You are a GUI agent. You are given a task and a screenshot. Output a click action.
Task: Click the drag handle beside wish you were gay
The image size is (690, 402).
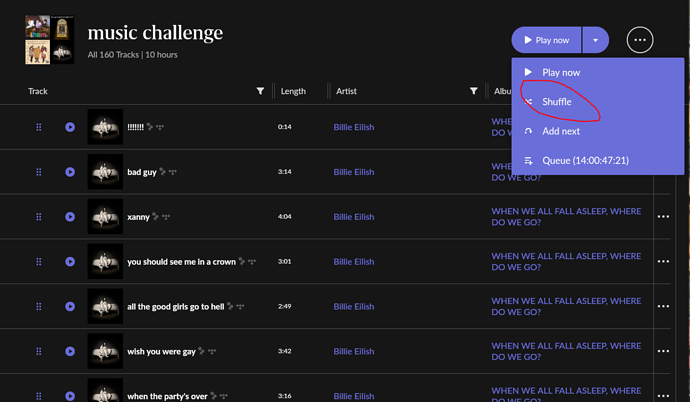click(39, 351)
